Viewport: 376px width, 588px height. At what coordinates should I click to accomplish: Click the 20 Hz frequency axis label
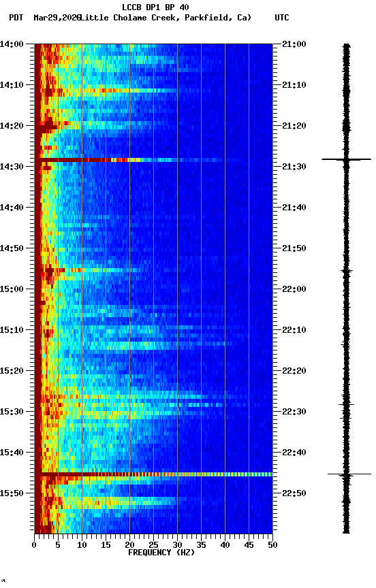[129, 545]
